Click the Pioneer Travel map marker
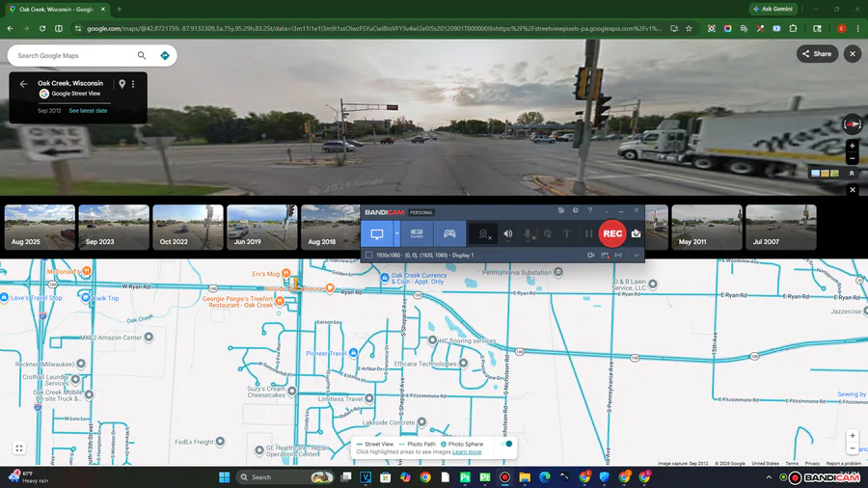Screen dimensions: 868x488 point(353,352)
